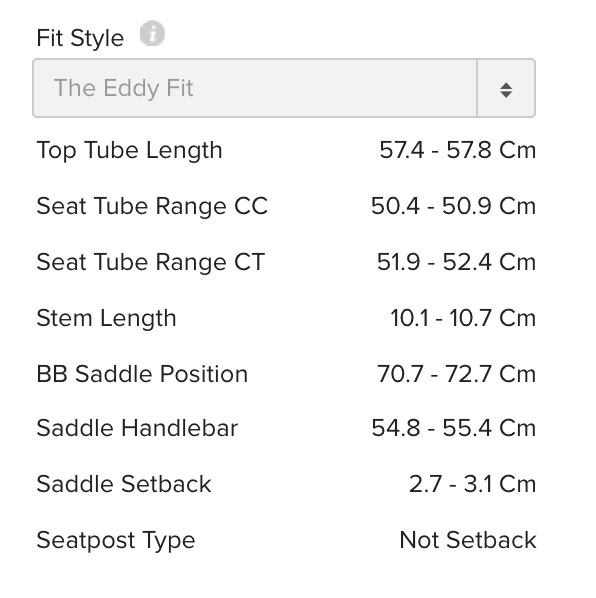
Task: Click the Saddle Setback label
Action: (124, 484)
